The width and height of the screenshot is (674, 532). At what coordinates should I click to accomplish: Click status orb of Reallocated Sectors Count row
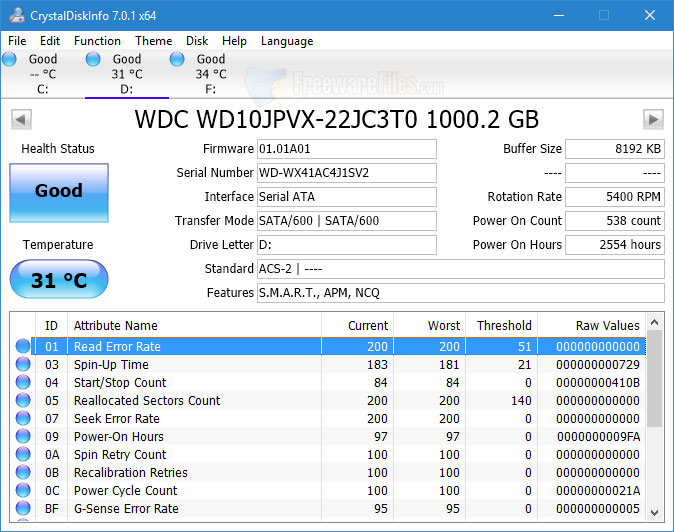pyautogui.click(x=23, y=400)
